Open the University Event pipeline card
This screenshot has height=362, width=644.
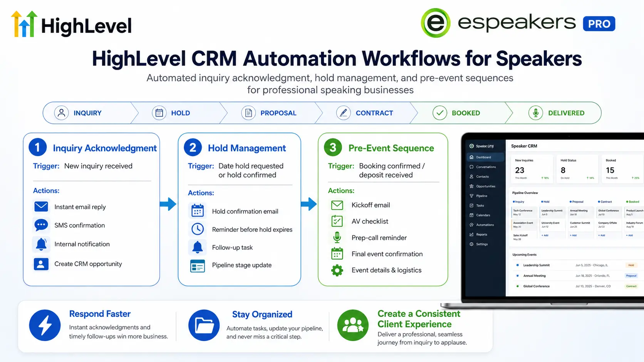(552, 225)
